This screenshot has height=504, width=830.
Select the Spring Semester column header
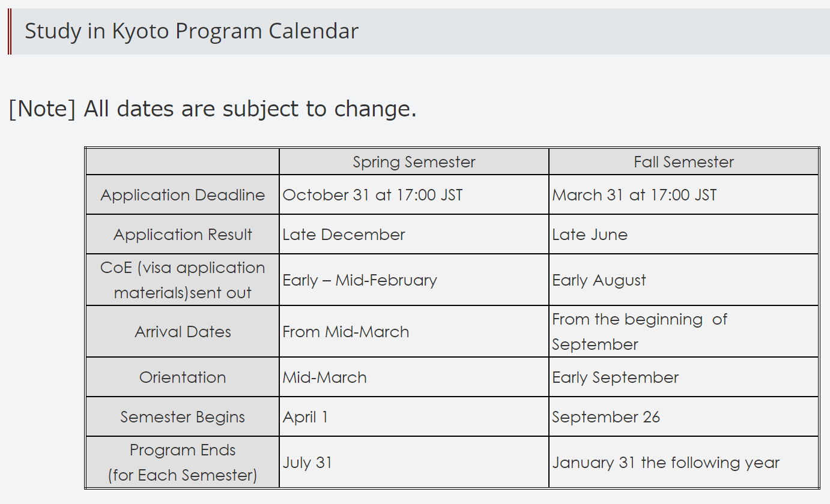(x=414, y=162)
